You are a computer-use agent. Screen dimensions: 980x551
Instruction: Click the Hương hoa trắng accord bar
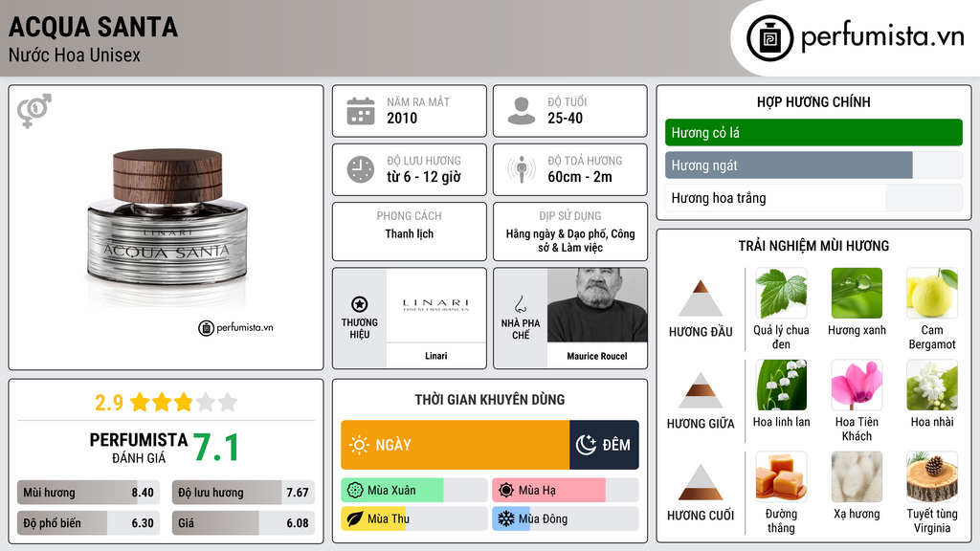(x=813, y=198)
